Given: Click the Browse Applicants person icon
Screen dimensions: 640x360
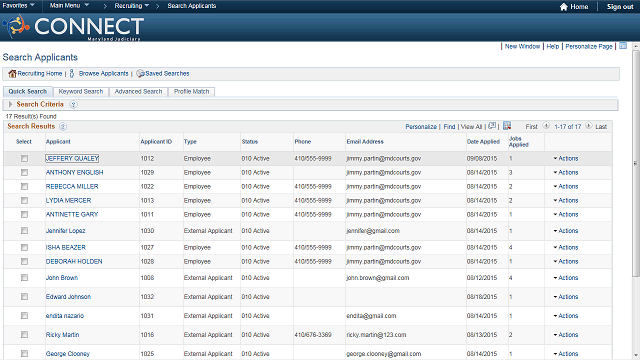Looking at the screenshot, I should (72, 73).
